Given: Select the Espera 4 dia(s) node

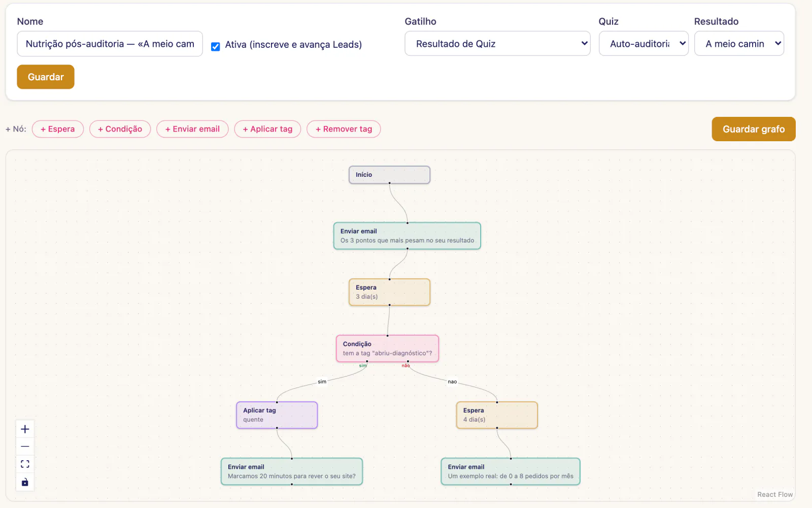Looking at the screenshot, I should point(497,415).
